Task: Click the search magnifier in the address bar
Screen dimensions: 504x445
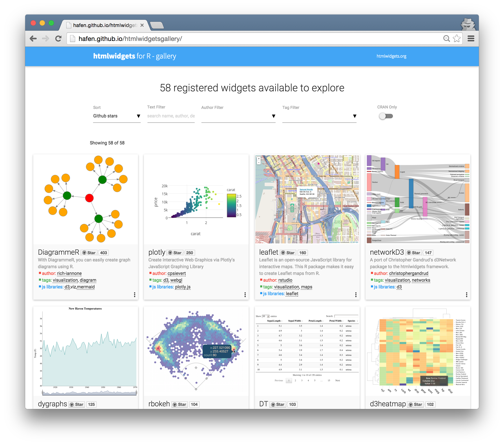Action: [x=446, y=38]
